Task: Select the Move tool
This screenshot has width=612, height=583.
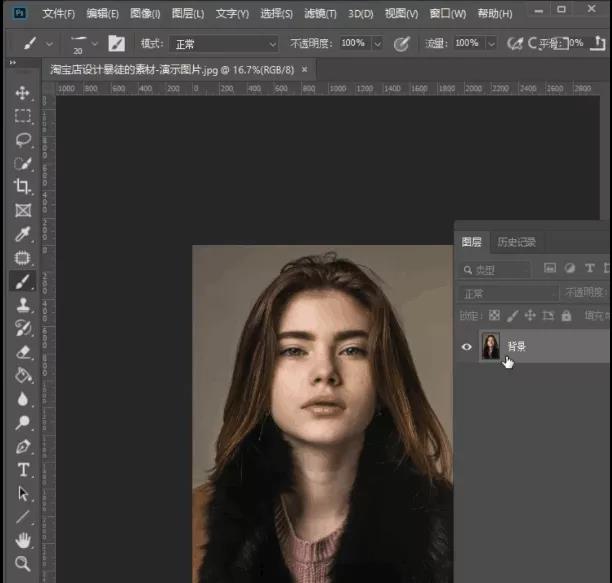Action: pos(22,93)
